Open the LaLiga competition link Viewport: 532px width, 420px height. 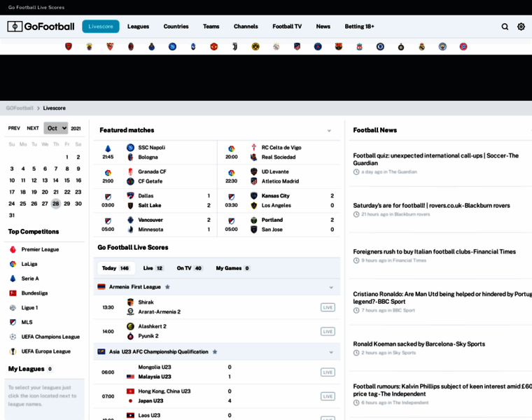[29, 264]
